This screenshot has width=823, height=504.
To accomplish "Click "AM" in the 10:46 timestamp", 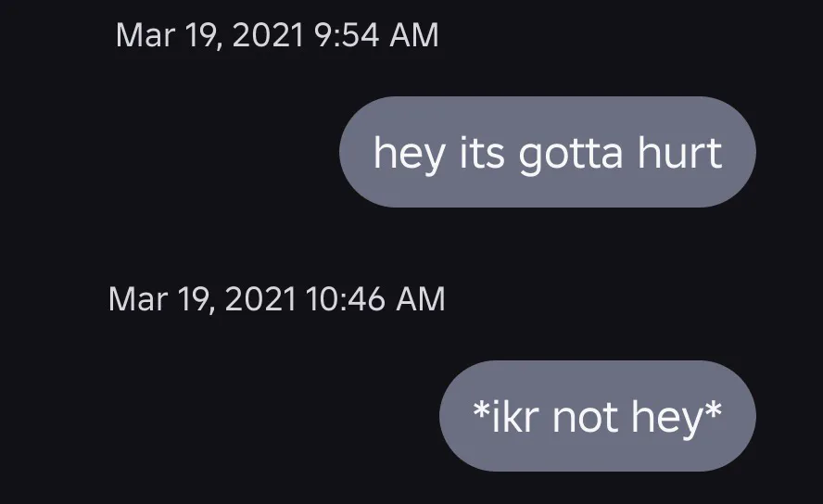I will coord(421,299).
